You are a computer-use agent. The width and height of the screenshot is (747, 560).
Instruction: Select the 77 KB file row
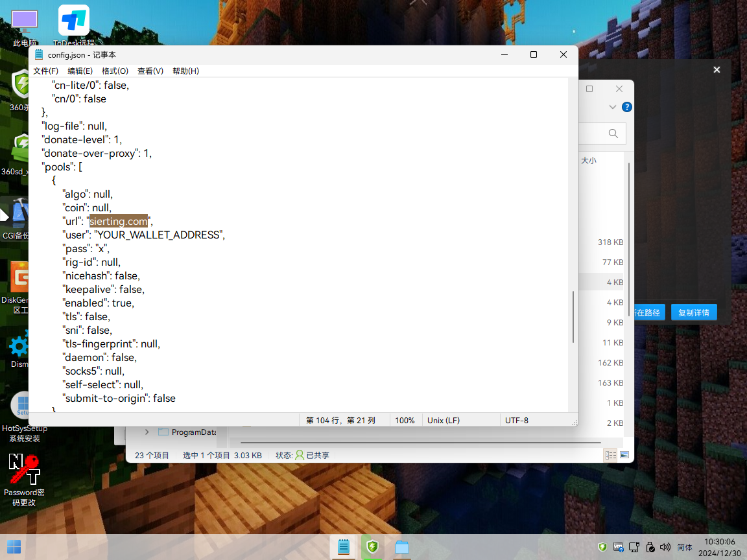pos(613,262)
